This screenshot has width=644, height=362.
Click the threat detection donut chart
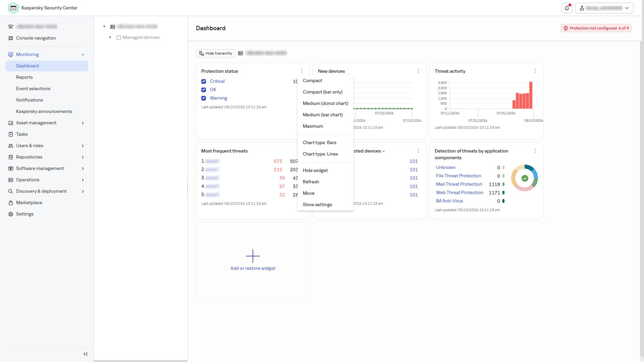point(525,178)
